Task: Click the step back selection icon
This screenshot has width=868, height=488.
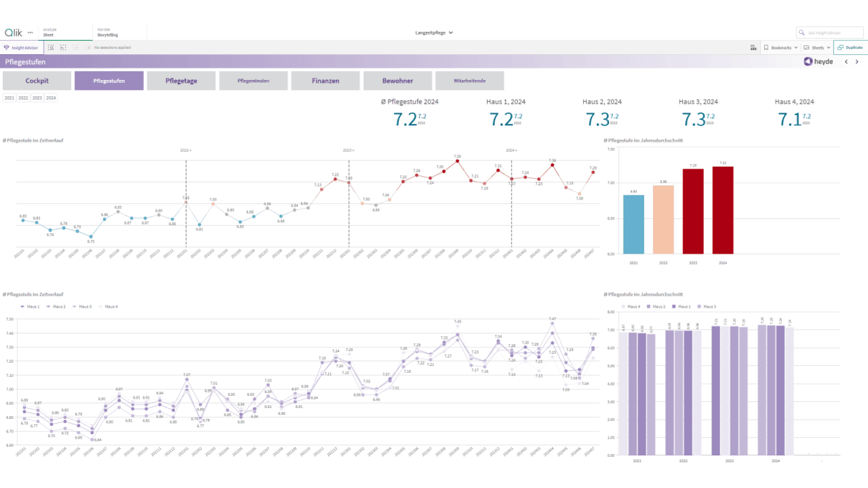Action: click(x=63, y=47)
